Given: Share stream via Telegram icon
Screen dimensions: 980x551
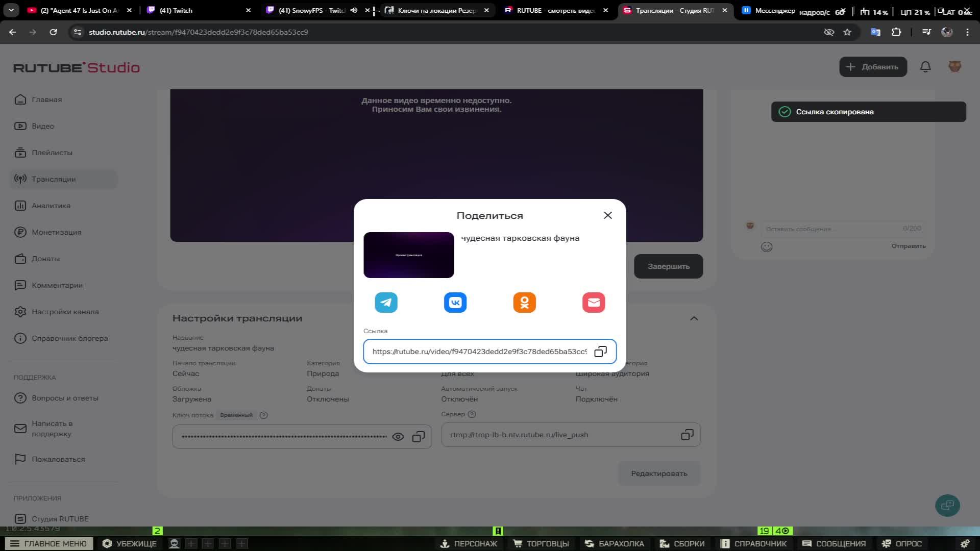Looking at the screenshot, I should tap(386, 303).
